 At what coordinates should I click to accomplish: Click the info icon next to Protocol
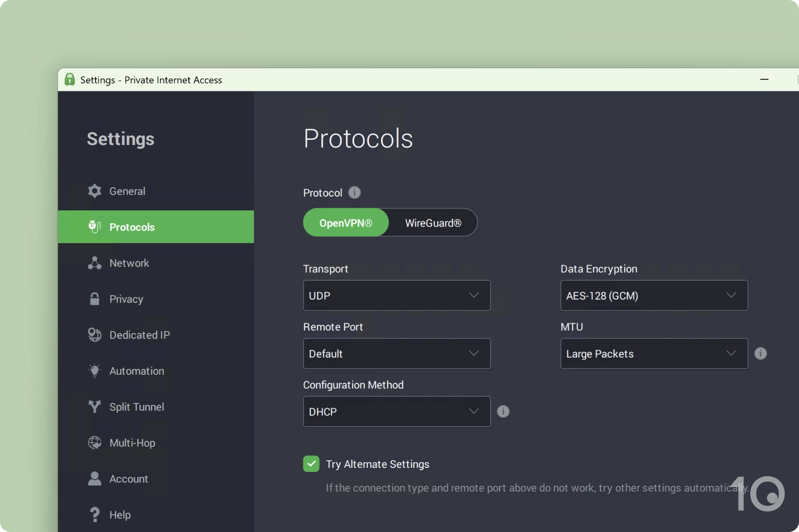(355, 192)
